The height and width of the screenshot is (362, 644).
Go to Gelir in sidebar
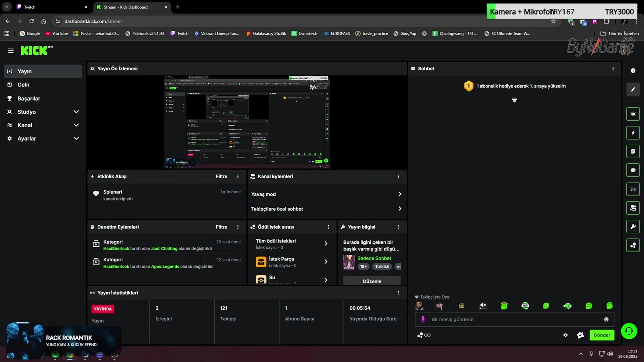43,85
